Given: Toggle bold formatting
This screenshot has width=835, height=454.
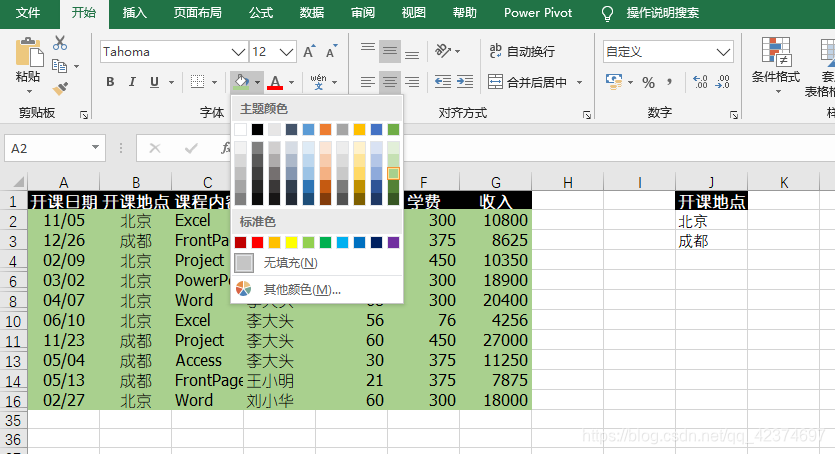Looking at the screenshot, I should (x=110, y=82).
